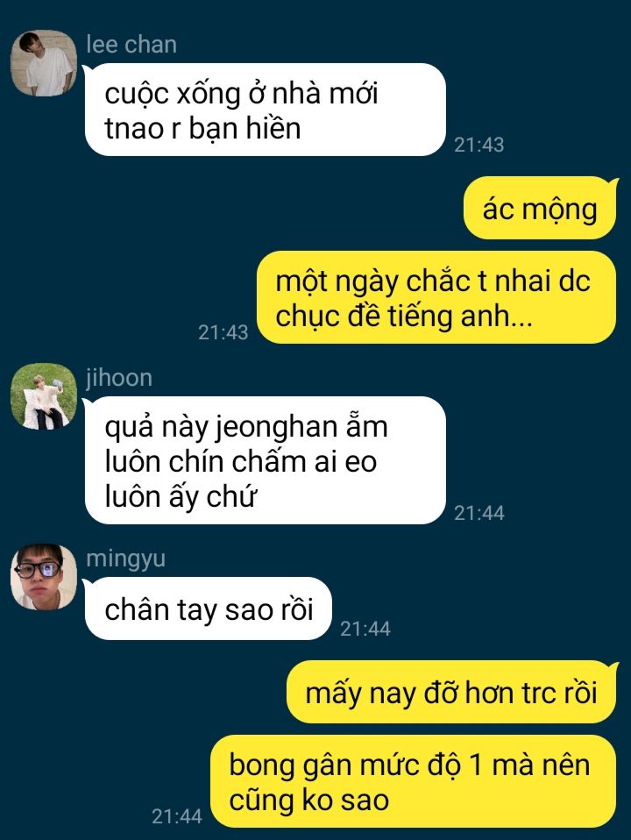Tap the 21:44 timestamp beside the last yellow bubble
Image resolution: width=631 pixels, height=840 pixels.
pos(177,816)
